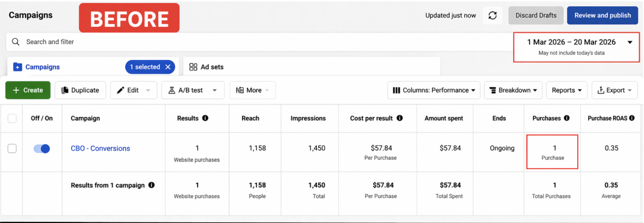Click the search magnifier icon

click(x=16, y=42)
